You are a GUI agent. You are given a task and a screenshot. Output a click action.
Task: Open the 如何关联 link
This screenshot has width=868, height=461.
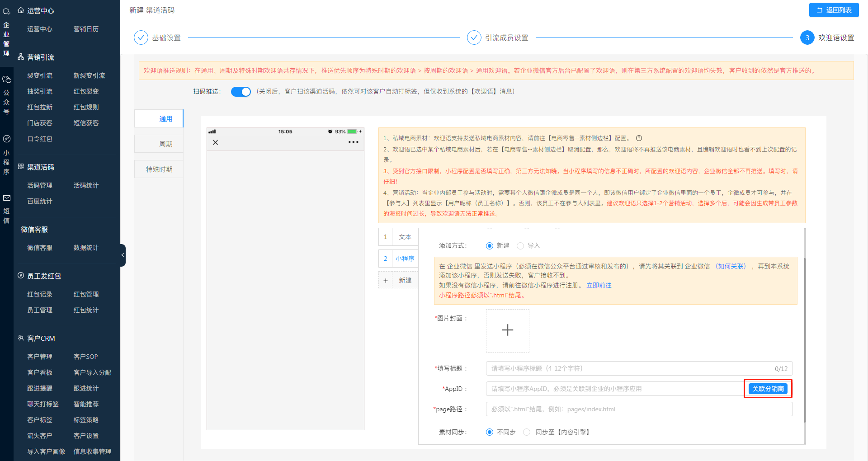point(731,266)
